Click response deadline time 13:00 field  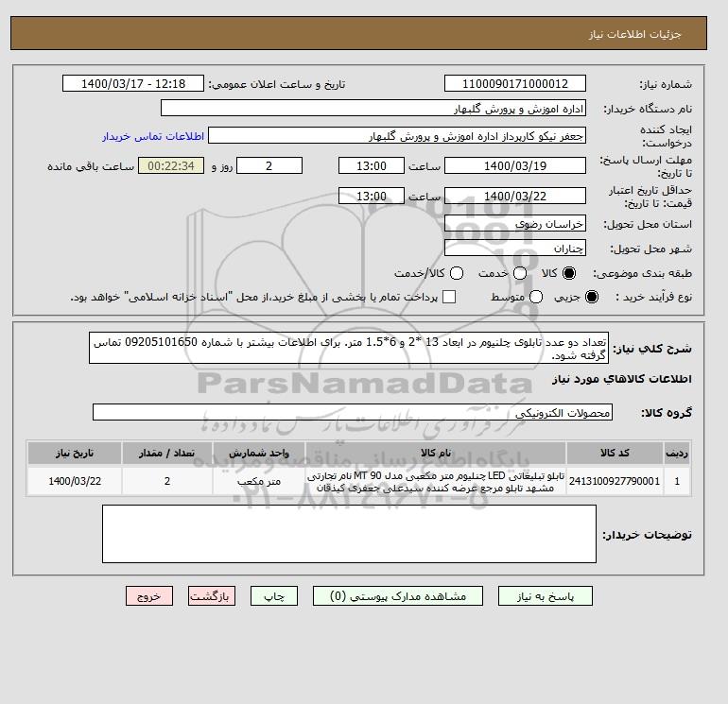[372, 165]
